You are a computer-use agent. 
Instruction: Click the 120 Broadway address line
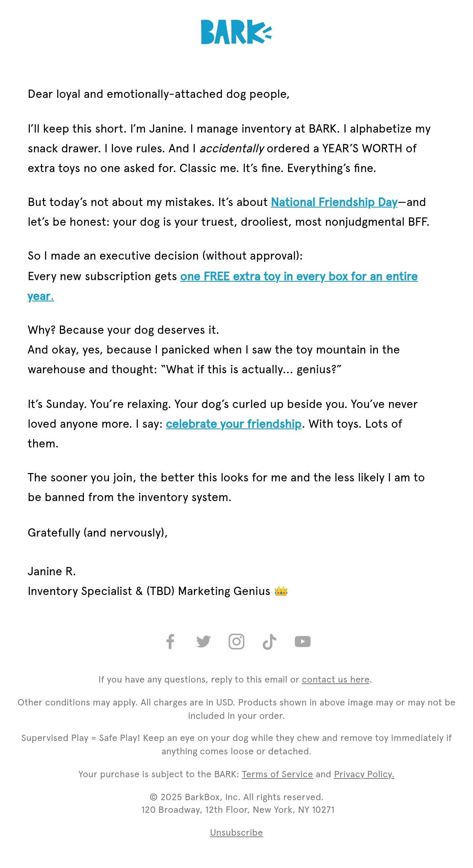238,810
